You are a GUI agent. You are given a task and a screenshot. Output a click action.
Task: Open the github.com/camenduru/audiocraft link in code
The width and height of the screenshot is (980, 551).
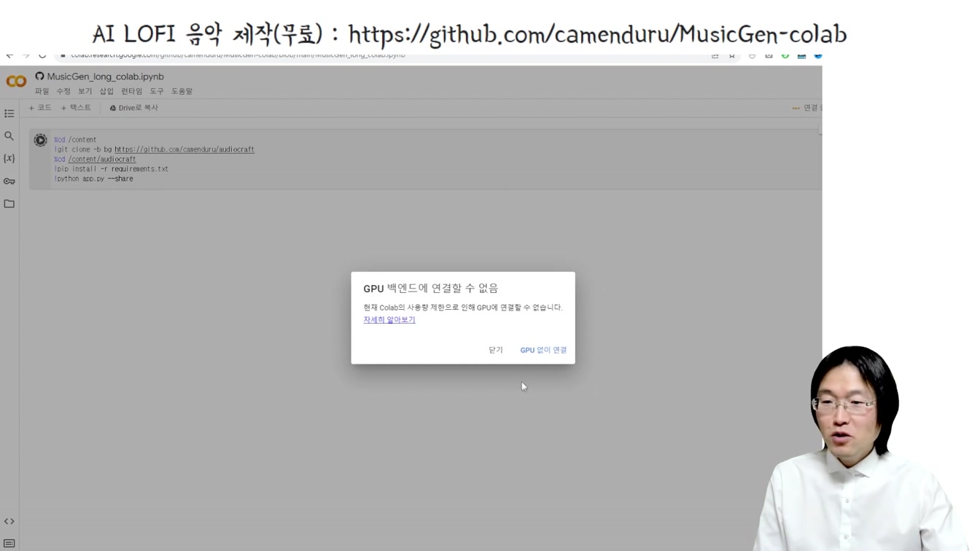pos(184,149)
